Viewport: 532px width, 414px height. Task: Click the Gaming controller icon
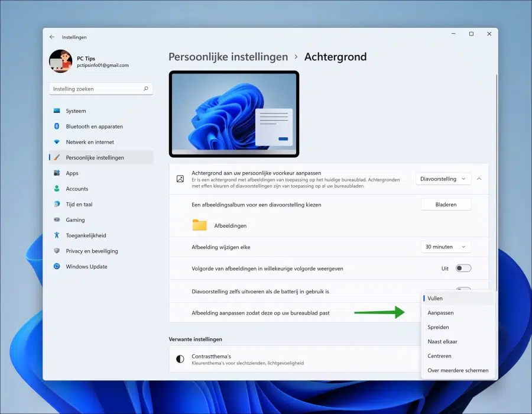click(57, 219)
